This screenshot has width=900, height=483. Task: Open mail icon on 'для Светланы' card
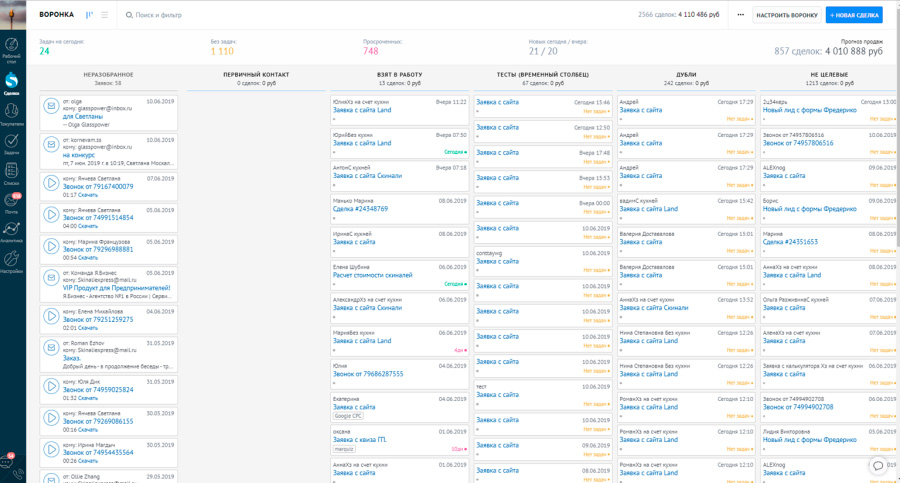[x=51, y=106]
